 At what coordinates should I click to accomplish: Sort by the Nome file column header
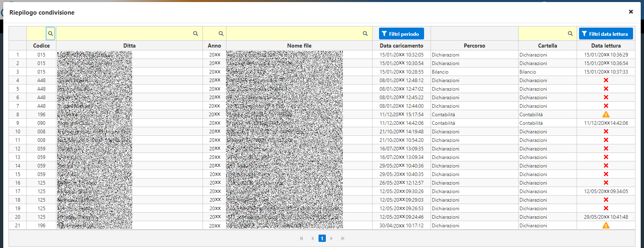pyautogui.click(x=299, y=46)
